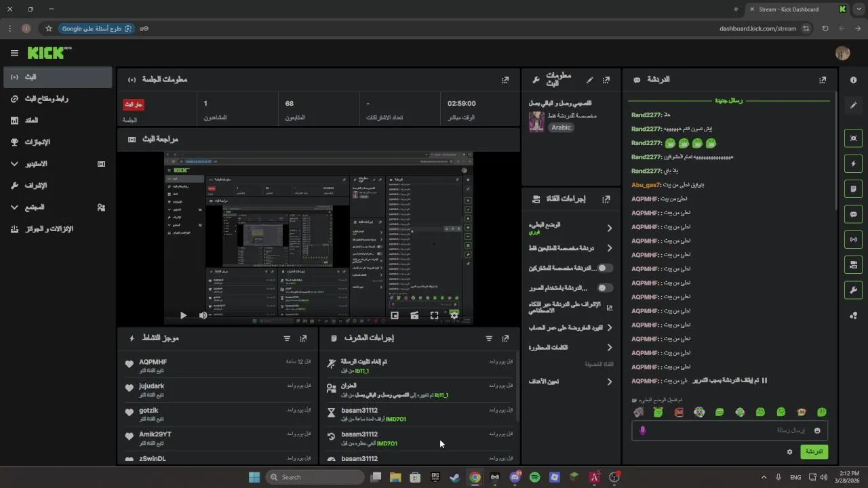Click the Arabic language tag
Image resolution: width=868 pixels, height=488 pixels.
(x=561, y=127)
